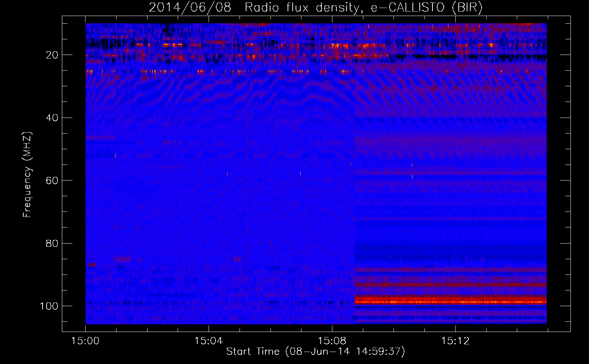Click the '40' frequency tick label
Image resolution: width=589 pixels, height=364 pixels.
tap(52, 118)
